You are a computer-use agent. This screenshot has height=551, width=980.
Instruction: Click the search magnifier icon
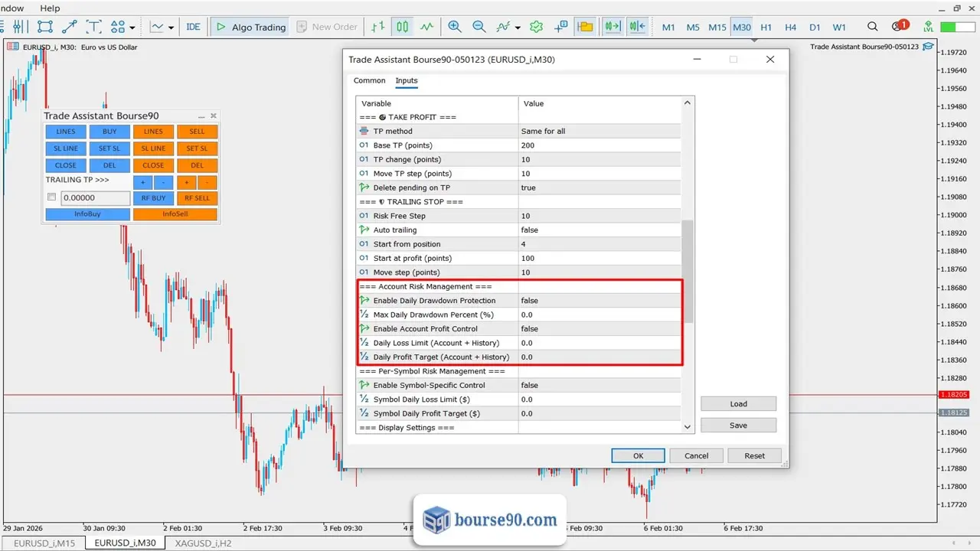pos(873,27)
